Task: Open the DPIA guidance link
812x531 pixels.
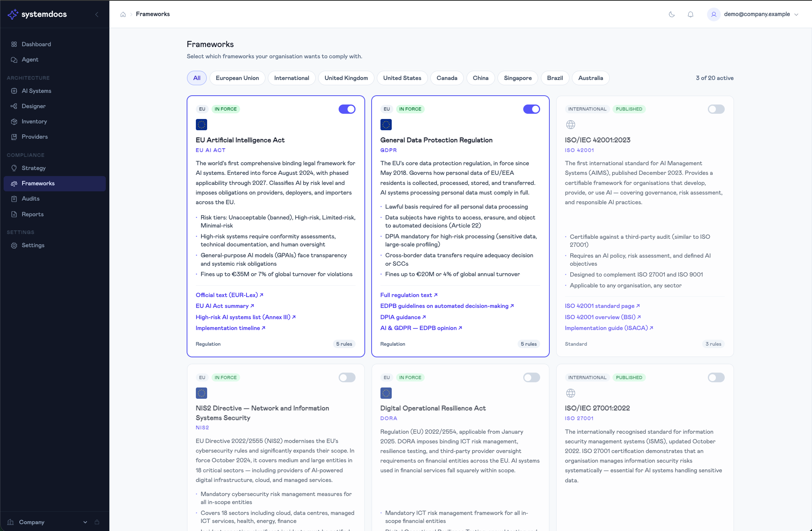Action: tap(403, 317)
